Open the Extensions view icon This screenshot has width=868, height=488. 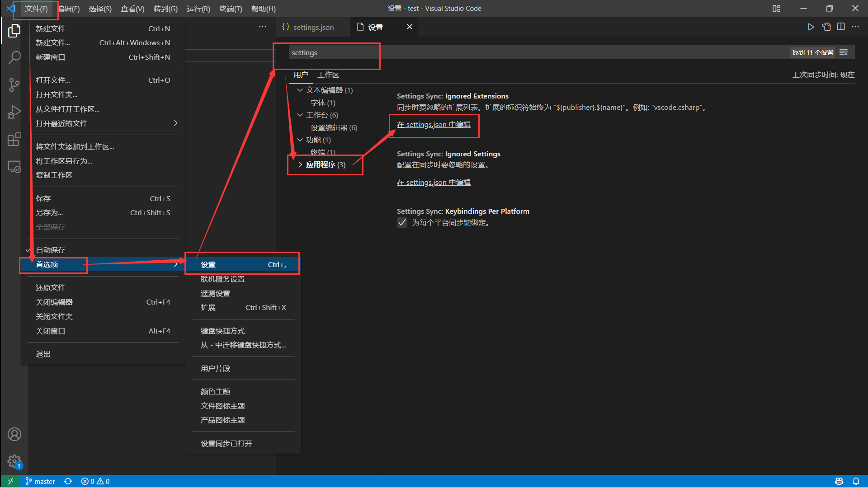tap(14, 139)
